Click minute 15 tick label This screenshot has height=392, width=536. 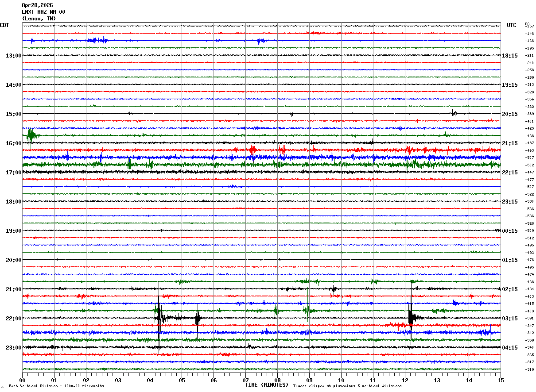pos(501,380)
